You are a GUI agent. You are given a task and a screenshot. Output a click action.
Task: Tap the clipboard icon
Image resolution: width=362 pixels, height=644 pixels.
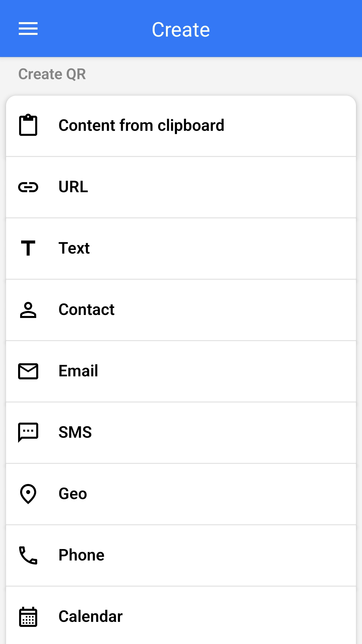pos(28,125)
